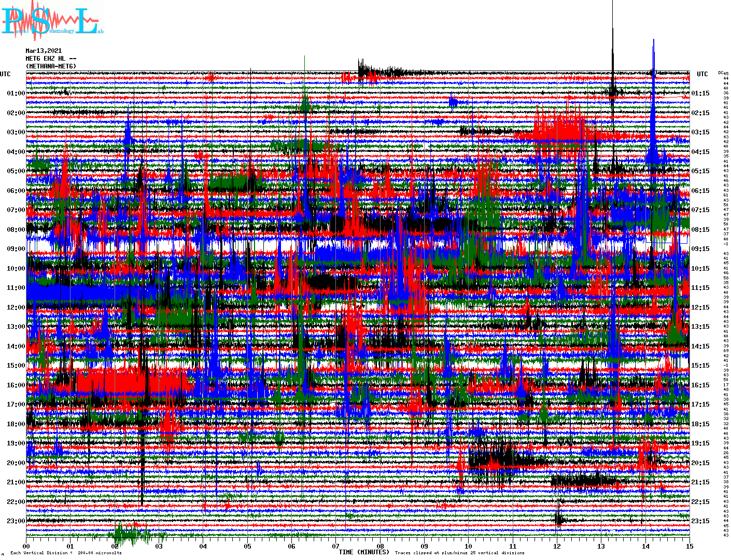Click the UTC label above the left axis
The image size is (731, 560).
tap(5, 74)
